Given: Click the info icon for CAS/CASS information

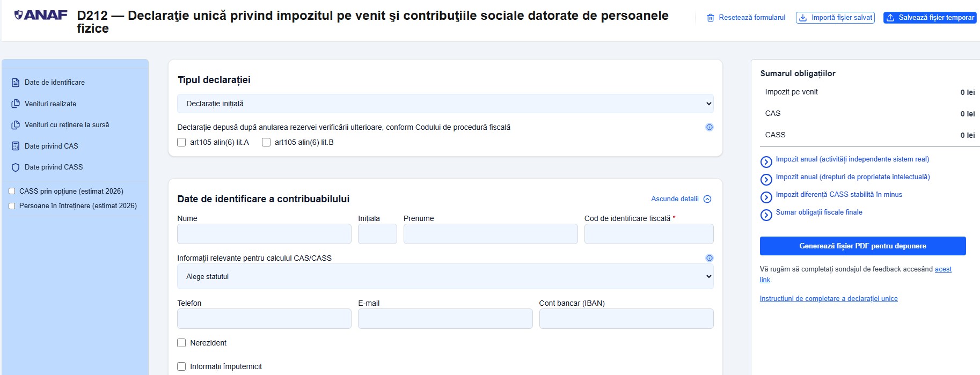Looking at the screenshot, I should [710, 258].
